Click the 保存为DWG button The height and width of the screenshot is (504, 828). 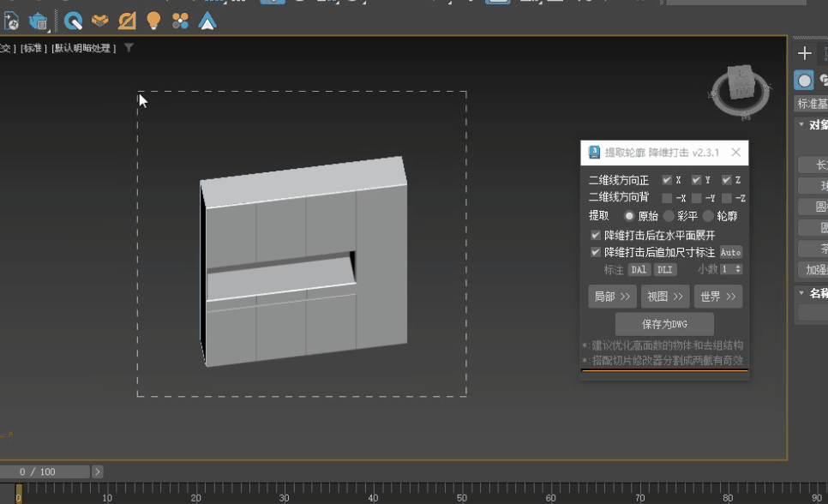click(x=664, y=324)
